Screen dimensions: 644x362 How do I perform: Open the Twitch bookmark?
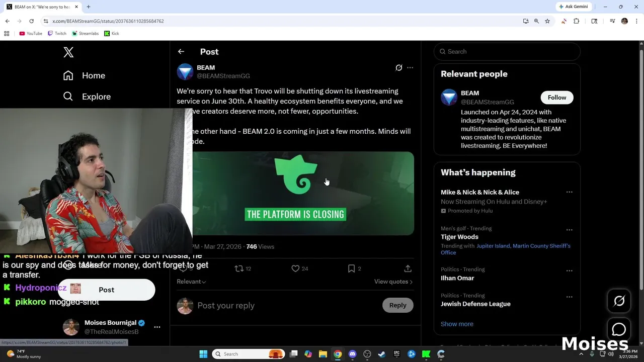tap(57, 34)
